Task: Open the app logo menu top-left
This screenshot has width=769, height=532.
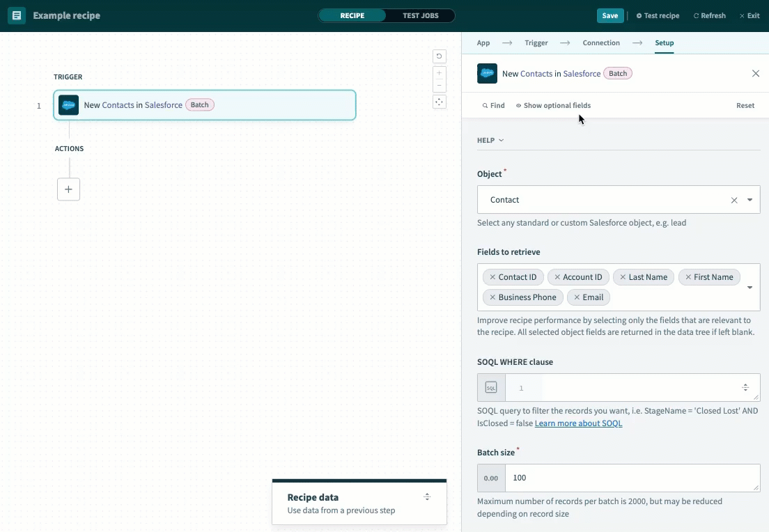Action: (x=16, y=15)
